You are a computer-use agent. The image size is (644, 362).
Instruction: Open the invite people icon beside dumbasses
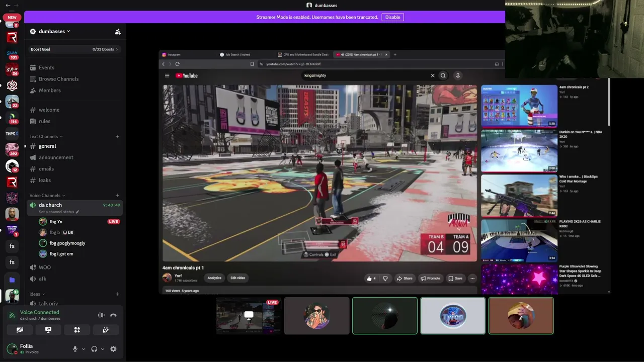(118, 32)
